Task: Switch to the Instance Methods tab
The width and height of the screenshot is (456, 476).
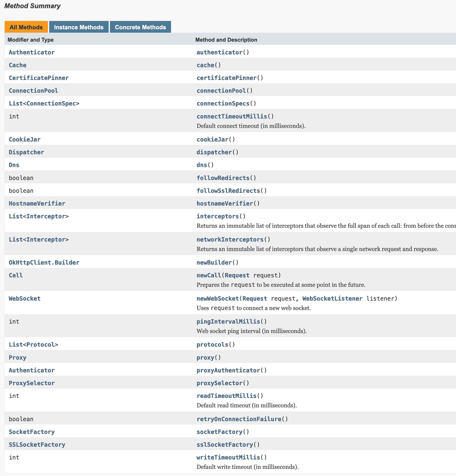Action: (x=79, y=27)
